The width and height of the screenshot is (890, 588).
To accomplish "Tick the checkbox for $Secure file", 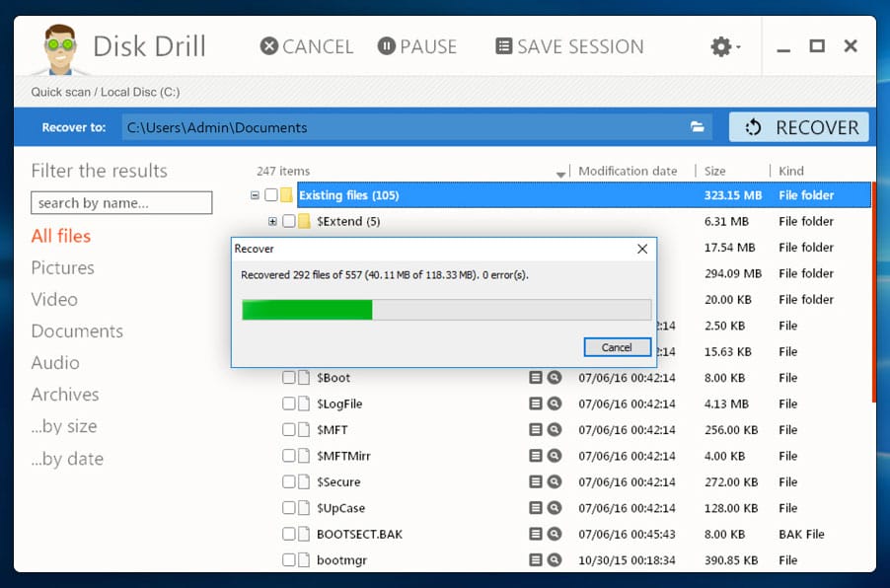I will [x=289, y=481].
